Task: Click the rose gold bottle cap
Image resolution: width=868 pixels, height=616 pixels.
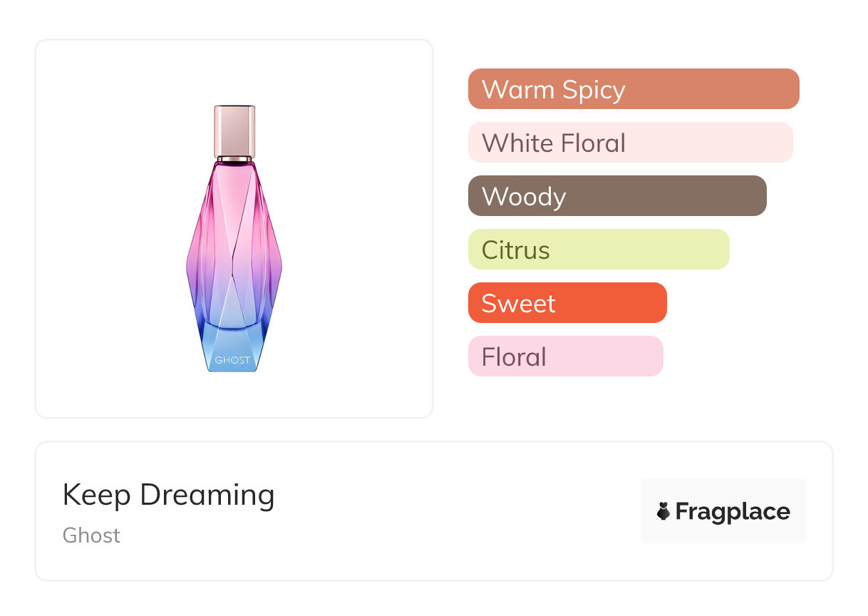Action: [234, 128]
